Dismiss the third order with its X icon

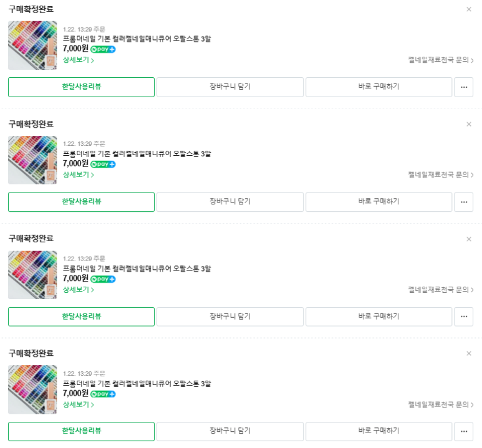(469, 239)
